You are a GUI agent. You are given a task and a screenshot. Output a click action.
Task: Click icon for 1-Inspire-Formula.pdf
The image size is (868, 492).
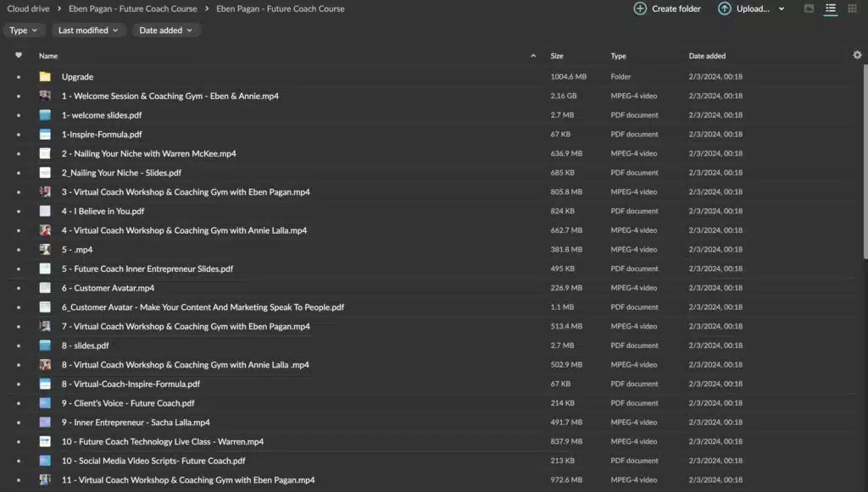(45, 135)
